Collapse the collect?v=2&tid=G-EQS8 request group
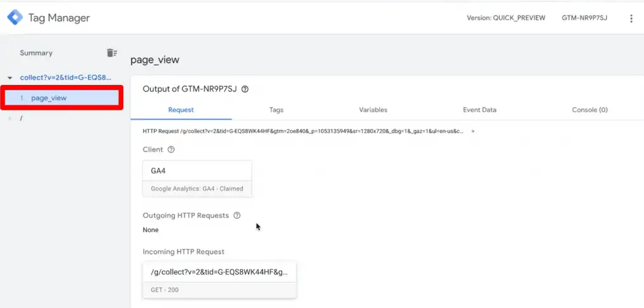This screenshot has height=308, width=644. pos(10,77)
